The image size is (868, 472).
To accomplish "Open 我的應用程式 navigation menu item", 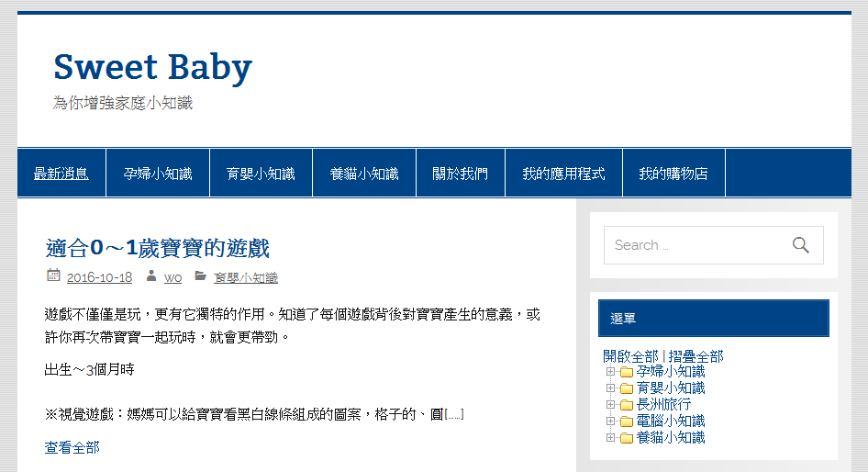I will click(x=563, y=174).
